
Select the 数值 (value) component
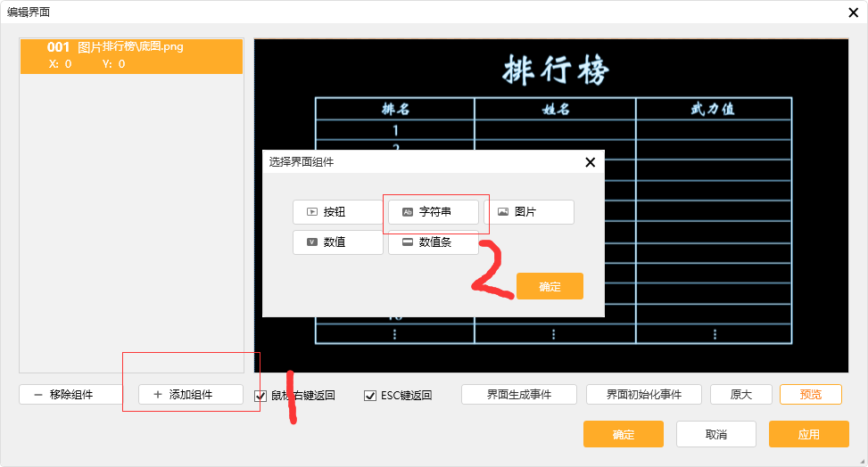point(337,242)
